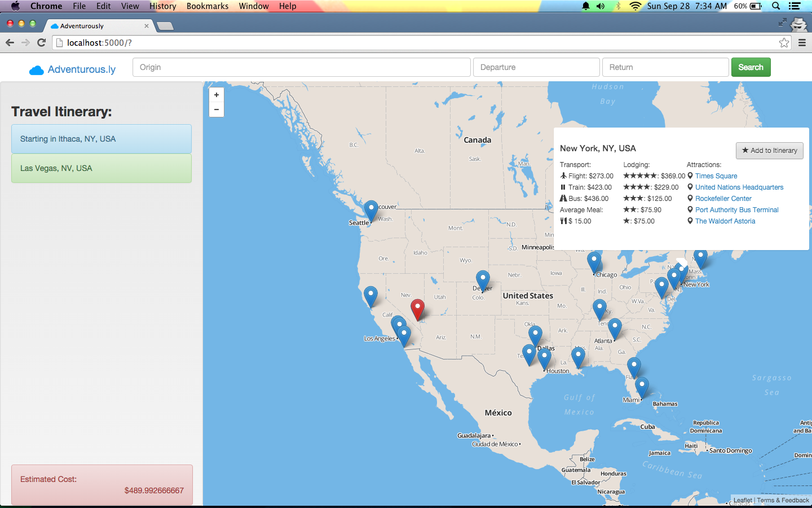Bookmark this page with star

[x=784, y=42]
